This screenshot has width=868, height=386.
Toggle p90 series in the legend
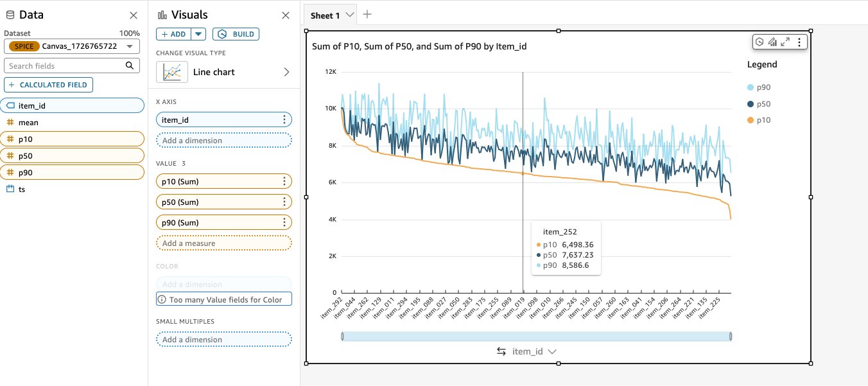click(759, 87)
